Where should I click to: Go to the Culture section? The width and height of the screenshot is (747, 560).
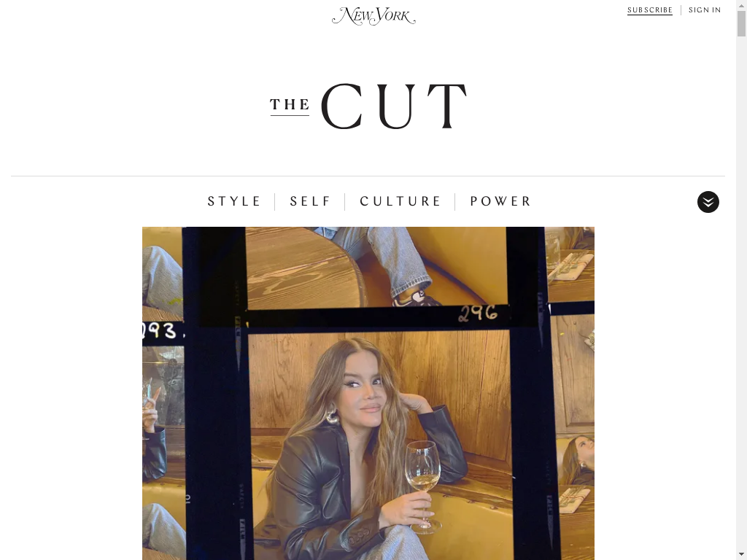(x=400, y=201)
